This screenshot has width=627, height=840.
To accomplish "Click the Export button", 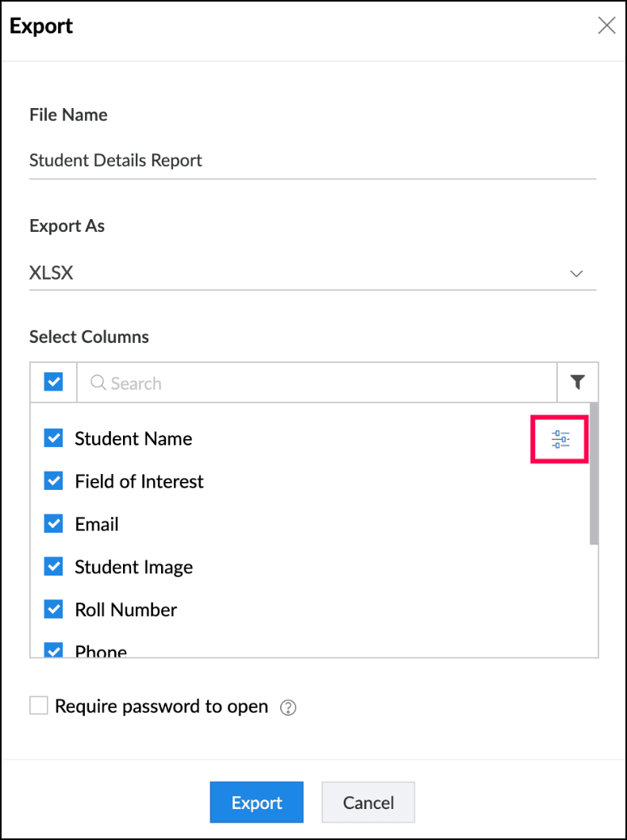I will click(256, 803).
